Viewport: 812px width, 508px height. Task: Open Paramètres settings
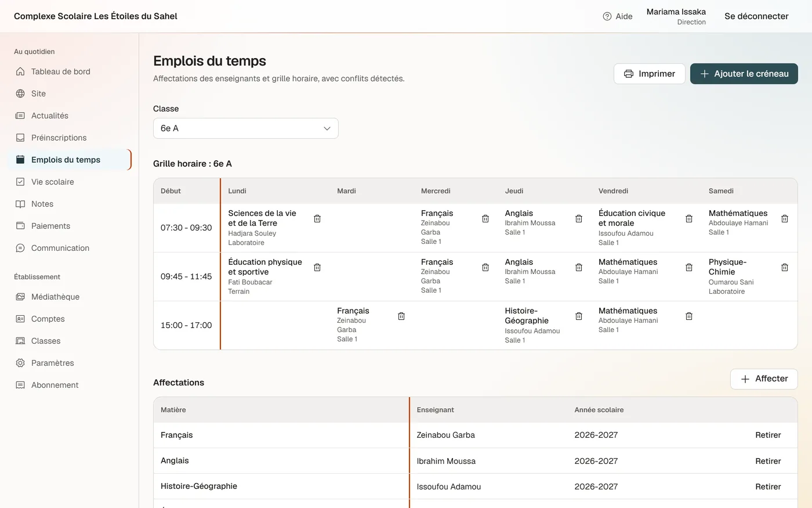[70, 363]
